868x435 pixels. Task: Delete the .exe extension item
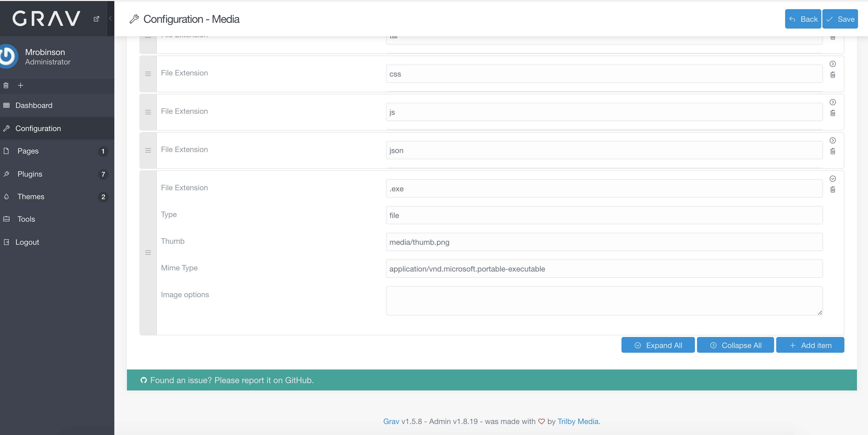(833, 189)
